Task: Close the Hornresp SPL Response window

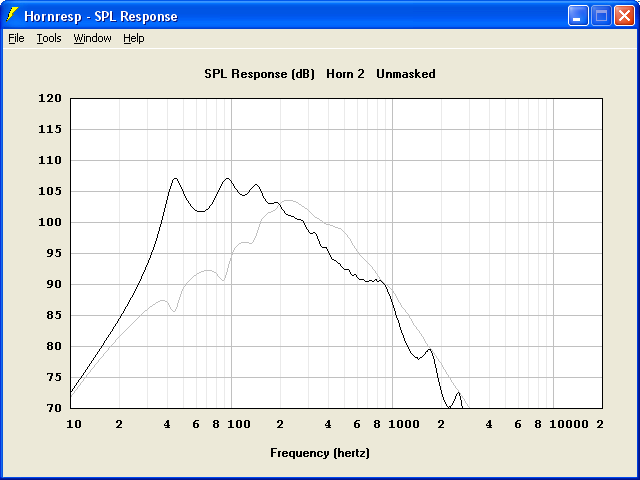Action: (624, 16)
